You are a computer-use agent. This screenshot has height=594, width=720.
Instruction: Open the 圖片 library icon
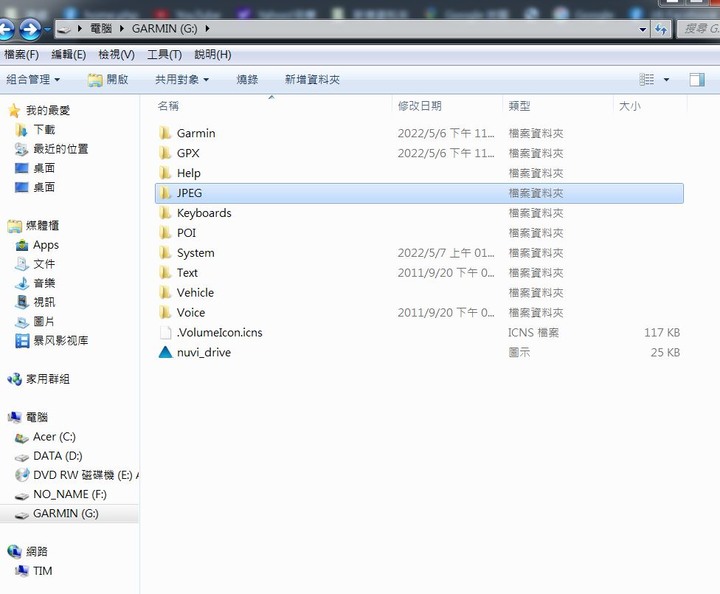[22, 322]
